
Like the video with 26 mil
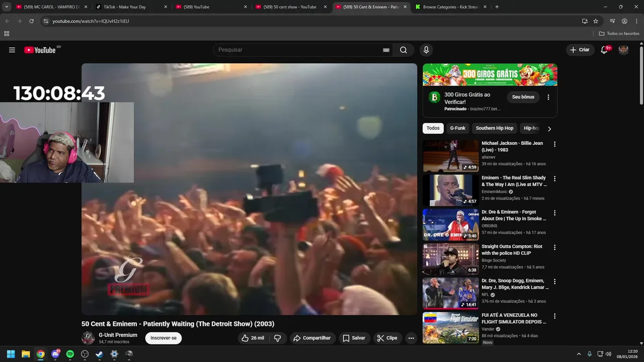coord(253,338)
